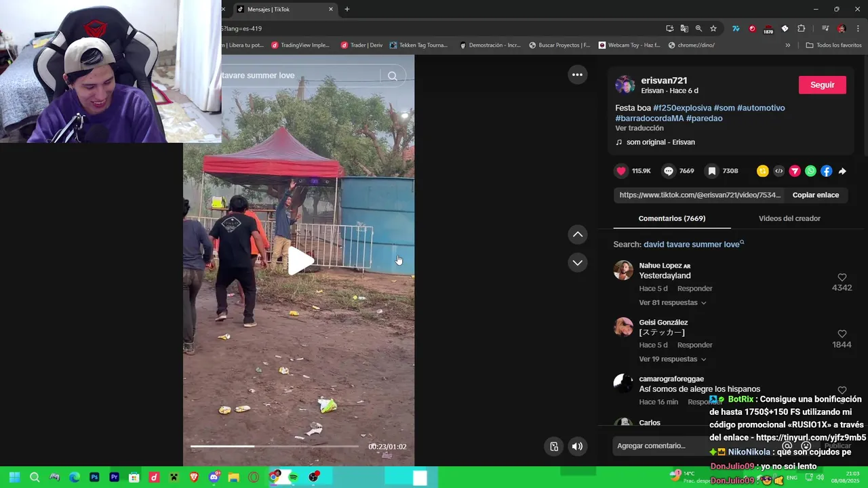This screenshot has width=868, height=488.
Task: Copy video link with Copiar enlace
Action: (x=816, y=195)
